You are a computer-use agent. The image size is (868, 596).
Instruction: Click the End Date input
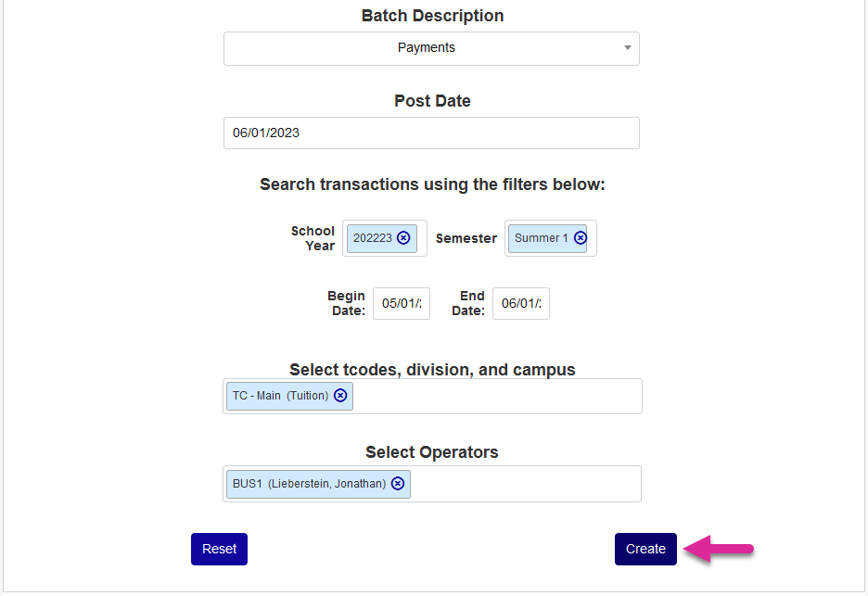click(x=521, y=303)
